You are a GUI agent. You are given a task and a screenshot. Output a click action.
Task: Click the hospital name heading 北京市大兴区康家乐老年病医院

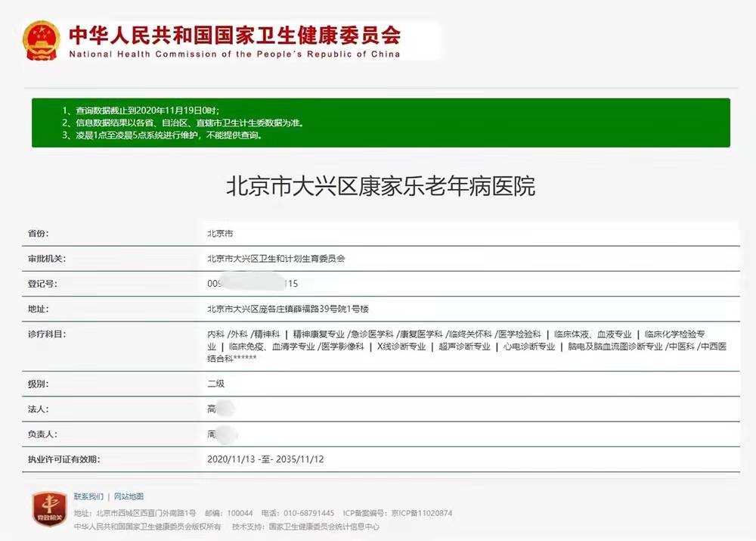tap(380, 186)
